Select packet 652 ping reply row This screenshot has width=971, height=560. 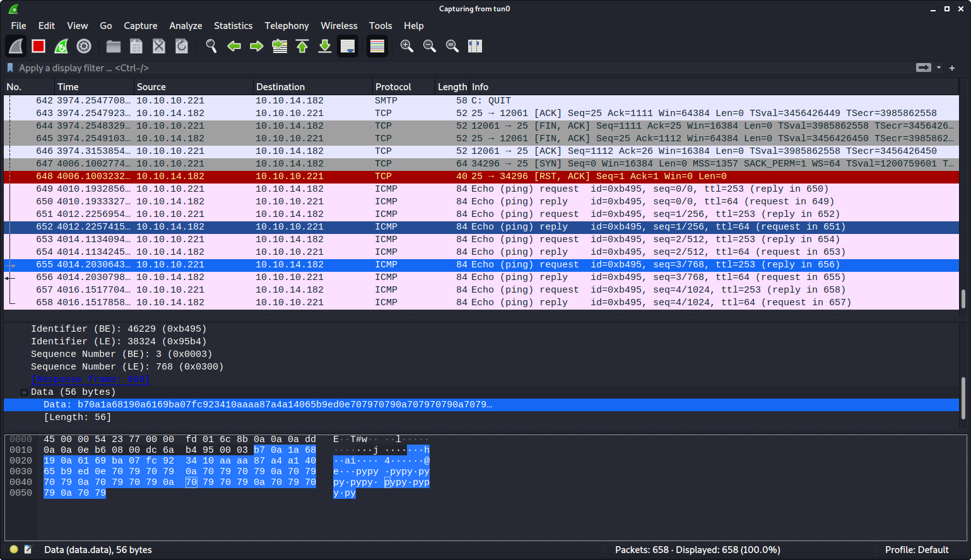pos(481,227)
